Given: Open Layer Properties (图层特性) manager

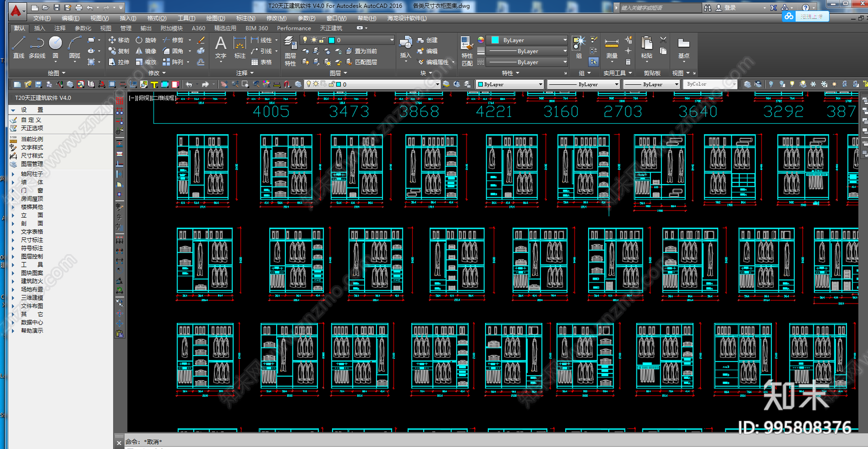Looking at the screenshot, I should 290,51.
